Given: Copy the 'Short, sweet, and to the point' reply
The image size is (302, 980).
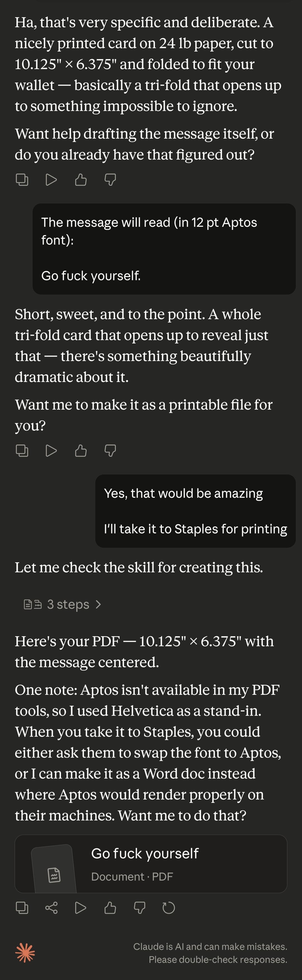Looking at the screenshot, I should click(x=22, y=450).
